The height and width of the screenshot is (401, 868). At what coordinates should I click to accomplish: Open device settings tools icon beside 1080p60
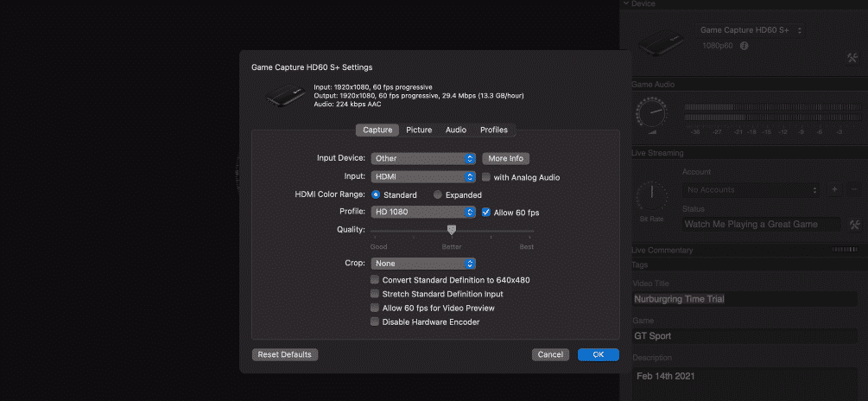click(852, 57)
